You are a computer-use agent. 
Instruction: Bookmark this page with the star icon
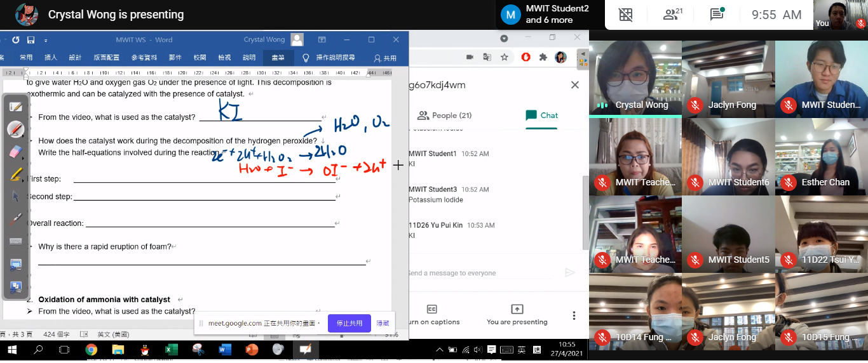(504, 57)
